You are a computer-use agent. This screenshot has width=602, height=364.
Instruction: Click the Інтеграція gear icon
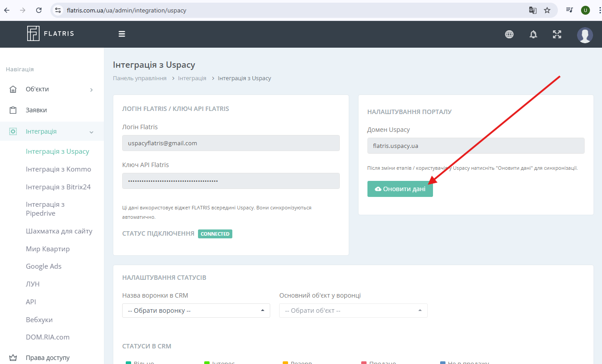[13, 131]
